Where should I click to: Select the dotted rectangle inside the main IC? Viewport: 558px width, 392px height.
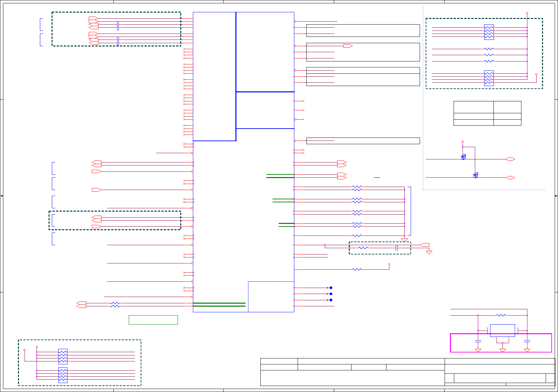(x=271, y=297)
